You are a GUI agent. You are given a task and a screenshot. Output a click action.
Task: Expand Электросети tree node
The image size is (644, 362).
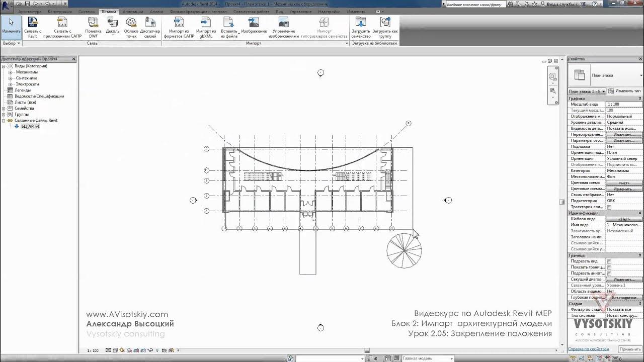[10, 84]
